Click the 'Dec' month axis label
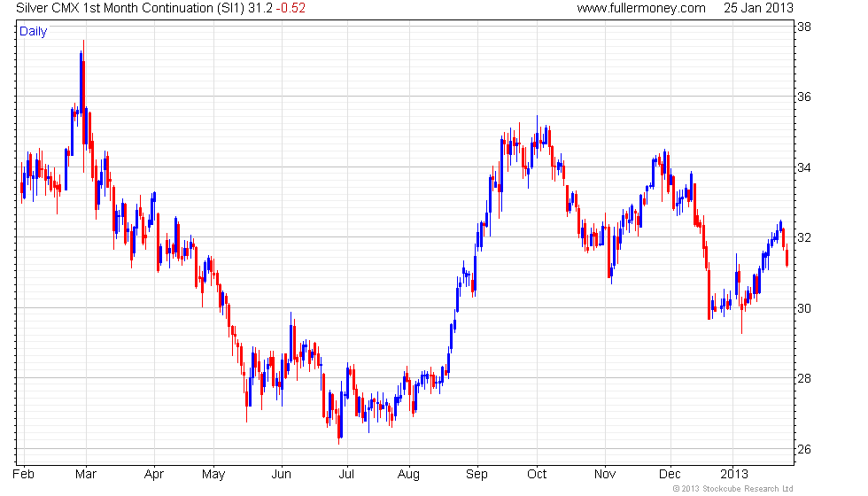 (x=670, y=475)
